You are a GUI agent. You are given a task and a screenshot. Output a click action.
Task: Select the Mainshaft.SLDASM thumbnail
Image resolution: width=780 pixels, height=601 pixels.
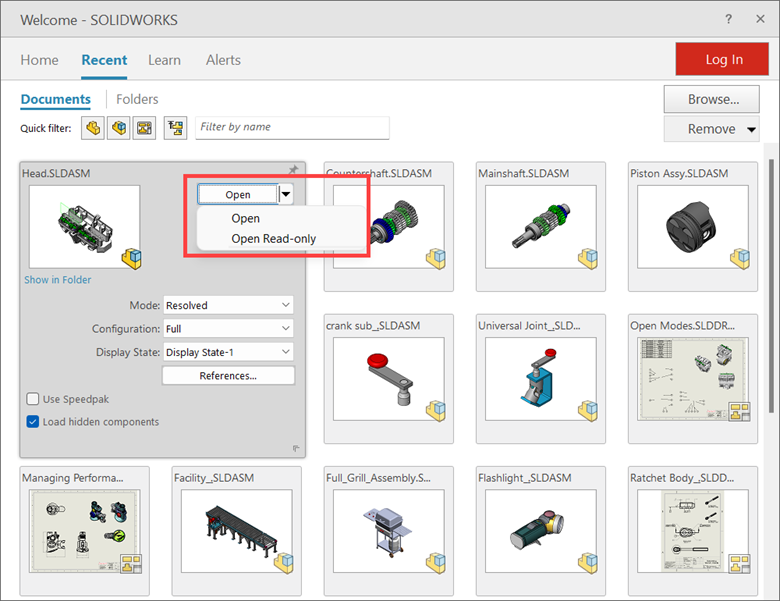541,227
